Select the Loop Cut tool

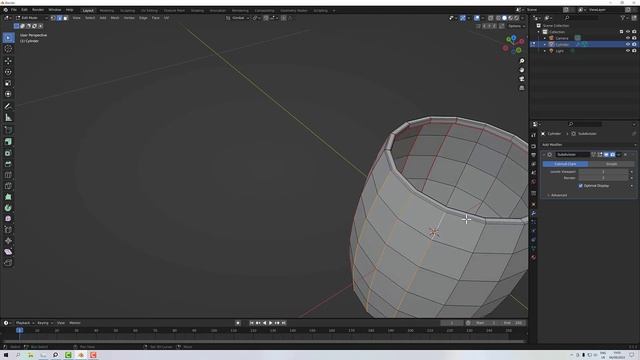[8, 175]
